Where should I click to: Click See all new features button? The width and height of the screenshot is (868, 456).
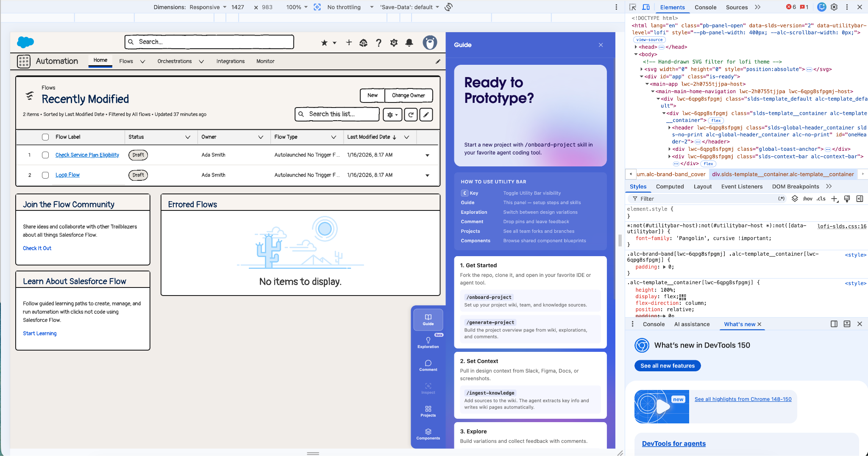coord(668,366)
